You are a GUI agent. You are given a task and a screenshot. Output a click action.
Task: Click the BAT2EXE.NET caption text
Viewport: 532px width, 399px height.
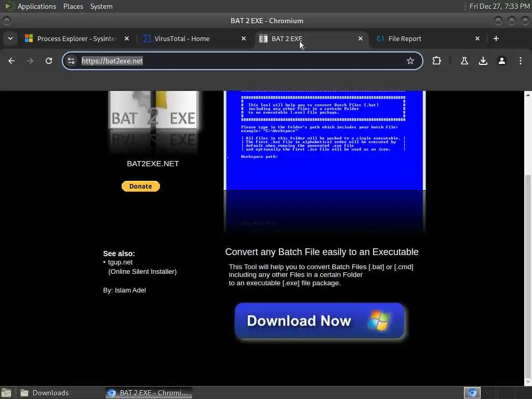pos(153,164)
